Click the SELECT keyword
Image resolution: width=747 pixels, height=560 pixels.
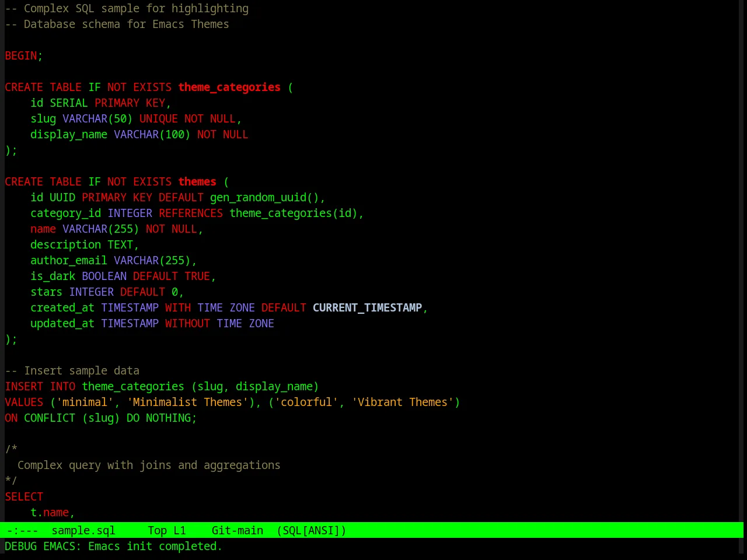pyautogui.click(x=24, y=496)
